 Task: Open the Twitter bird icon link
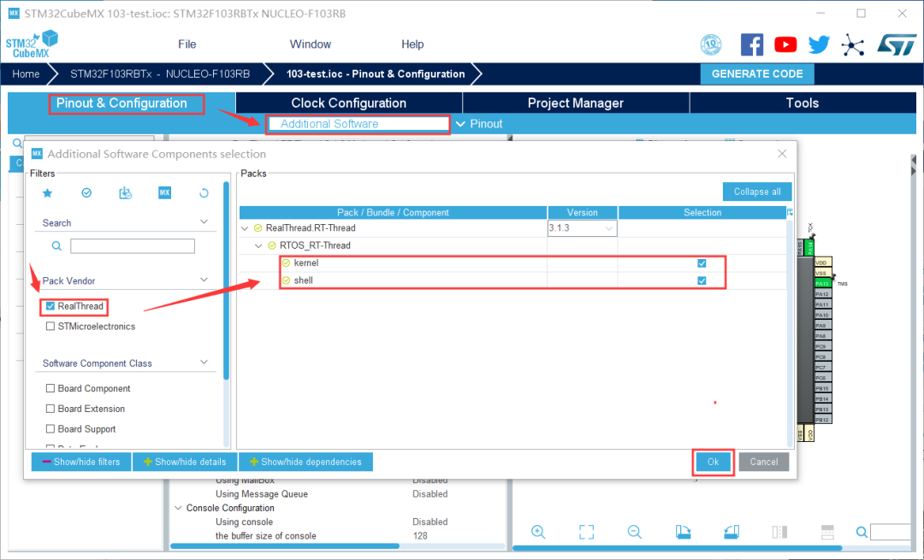pos(819,44)
